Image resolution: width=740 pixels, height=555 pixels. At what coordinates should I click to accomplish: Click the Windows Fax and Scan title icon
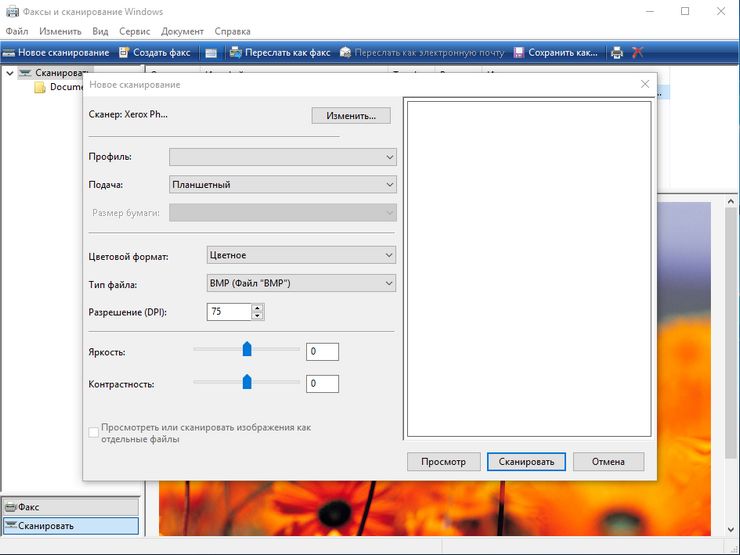12,11
